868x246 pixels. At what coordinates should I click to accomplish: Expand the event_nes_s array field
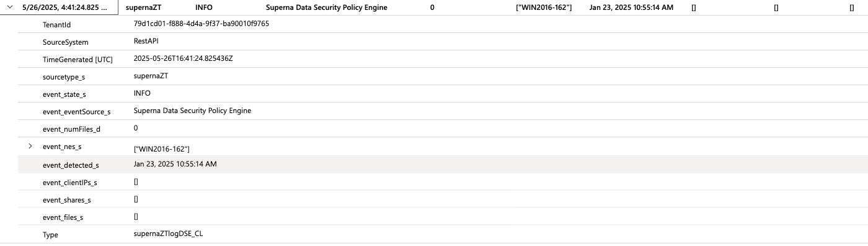click(x=30, y=146)
